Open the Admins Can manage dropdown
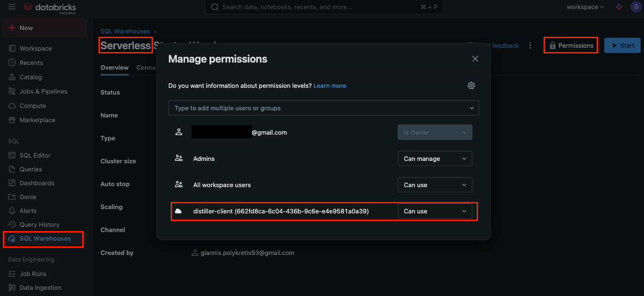644x296 pixels. pos(435,159)
